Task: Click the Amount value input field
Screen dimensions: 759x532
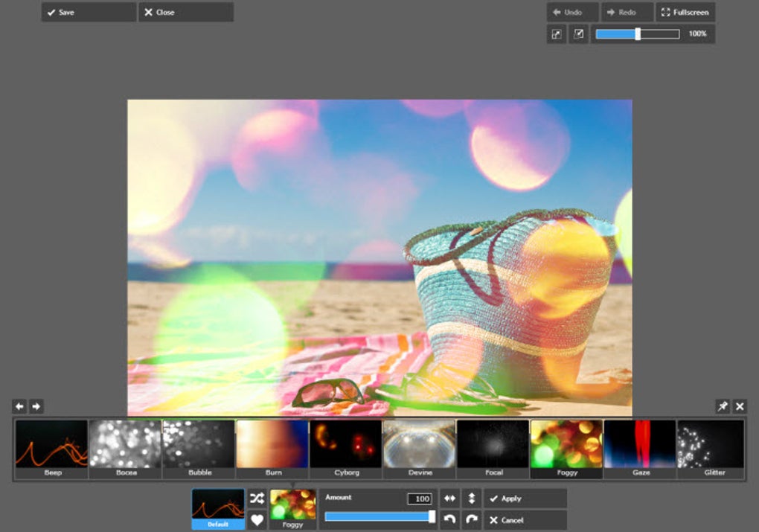Action: coord(420,499)
